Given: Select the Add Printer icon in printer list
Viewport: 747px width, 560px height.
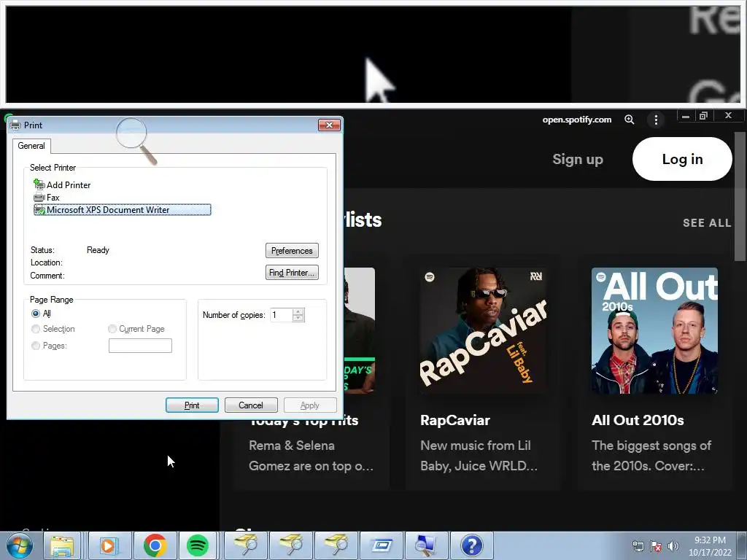Looking at the screenshot, I should click(x=39, y=184).
